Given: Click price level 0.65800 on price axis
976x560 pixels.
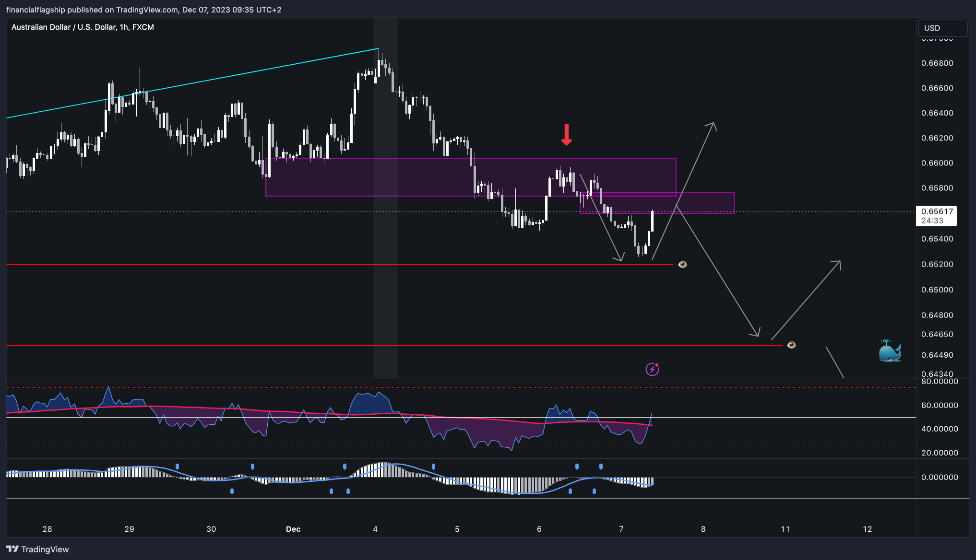Looking at the screenshot, I should pos(937,187).
